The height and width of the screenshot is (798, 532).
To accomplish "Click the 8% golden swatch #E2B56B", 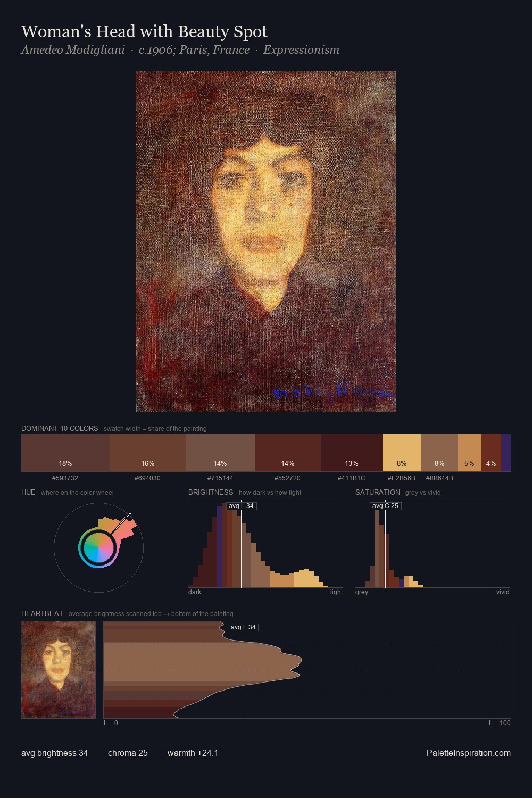I will pyautogui.click(x=402, y=453).
